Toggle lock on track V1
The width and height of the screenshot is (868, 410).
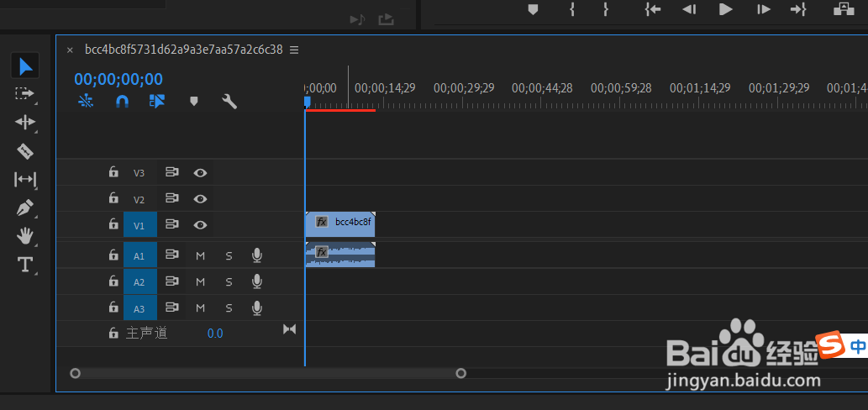point(113,224)
